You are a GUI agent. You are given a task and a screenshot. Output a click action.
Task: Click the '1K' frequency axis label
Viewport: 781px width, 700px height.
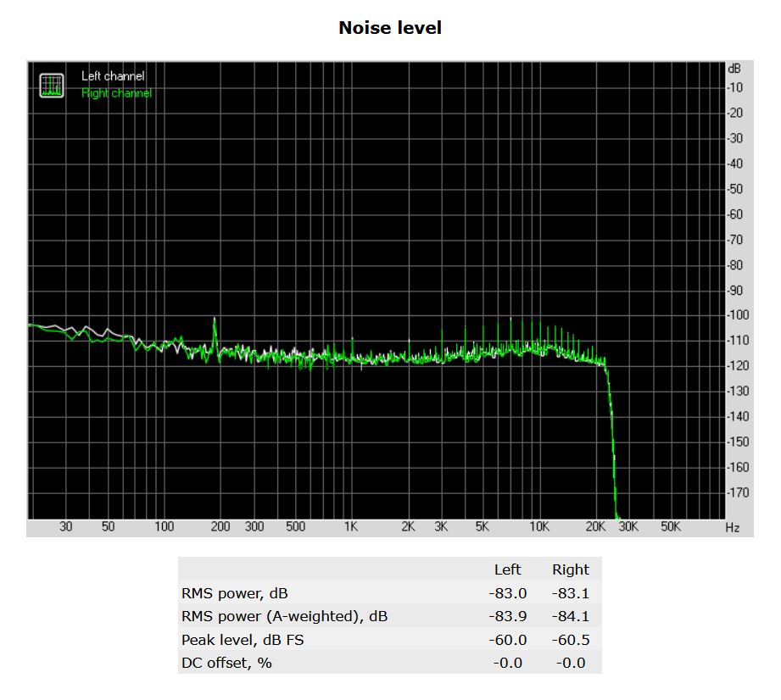click(351, 527)
